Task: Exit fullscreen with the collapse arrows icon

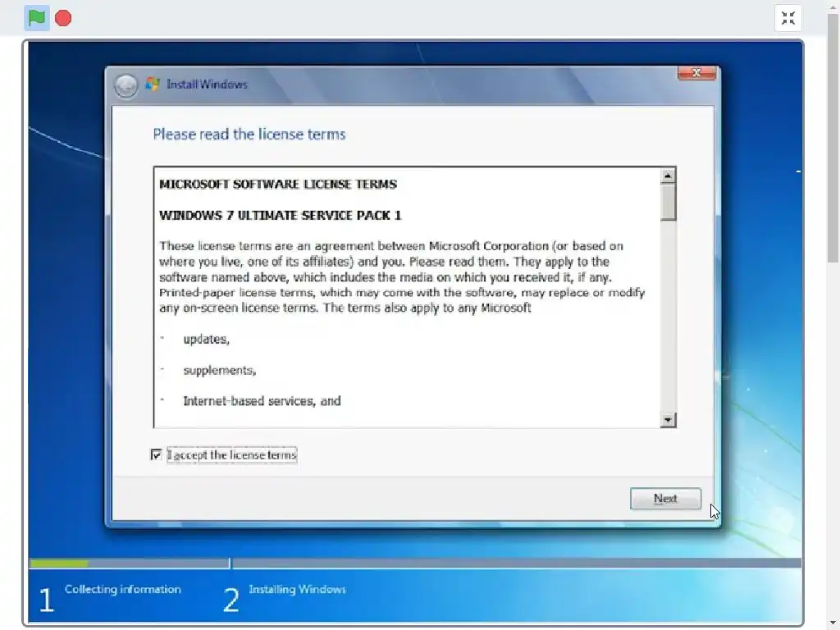Action: click(x=788, y=18)
